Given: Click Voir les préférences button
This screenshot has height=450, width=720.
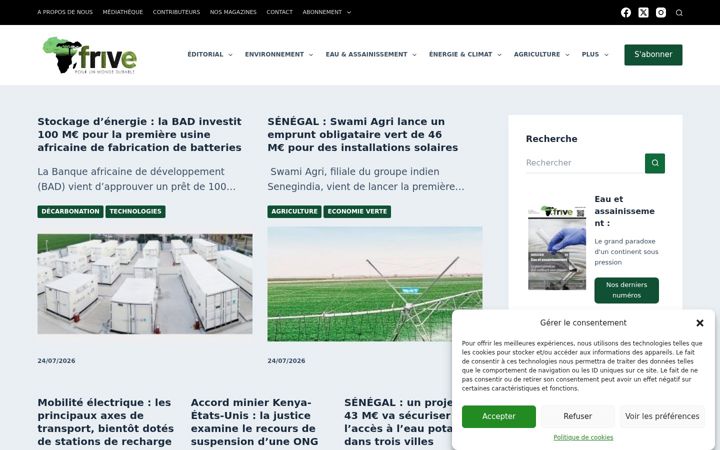Looking at the screenshot, I should (662, 416).
